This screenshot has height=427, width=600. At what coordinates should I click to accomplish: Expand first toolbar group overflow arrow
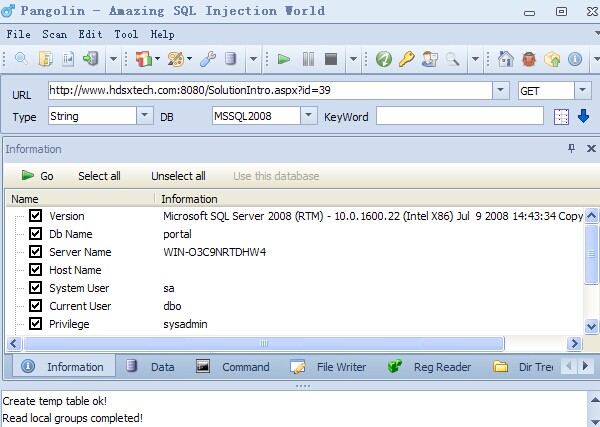click(113, 59)
